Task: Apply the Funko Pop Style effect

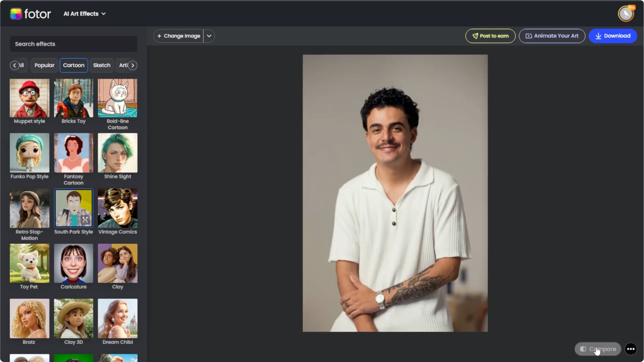Action: (x=30, y=153)
